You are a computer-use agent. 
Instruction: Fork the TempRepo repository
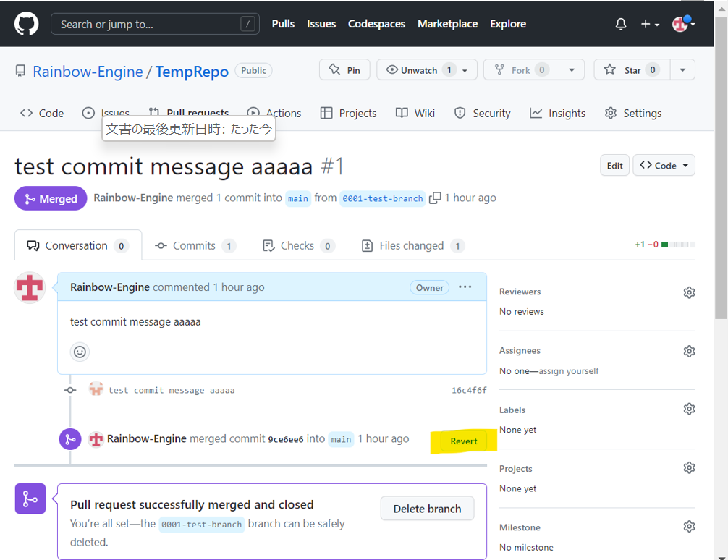[x=521, y=70]
